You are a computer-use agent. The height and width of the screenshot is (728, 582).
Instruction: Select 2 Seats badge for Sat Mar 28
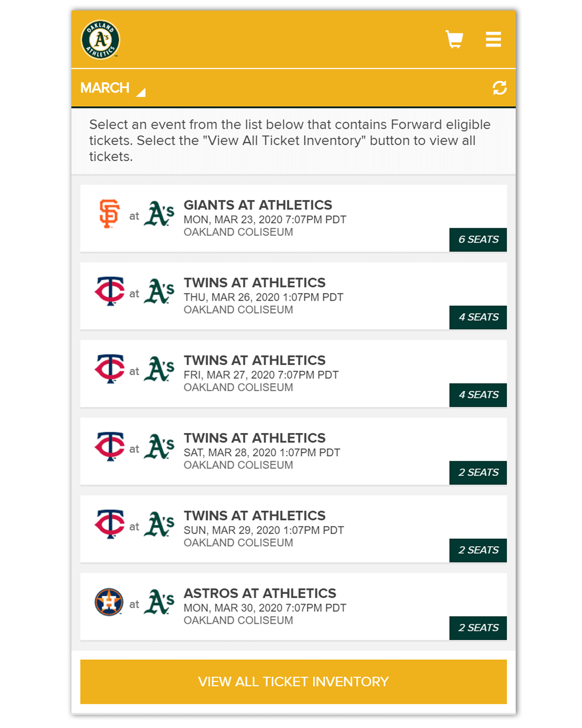click(x=478, y=472)
